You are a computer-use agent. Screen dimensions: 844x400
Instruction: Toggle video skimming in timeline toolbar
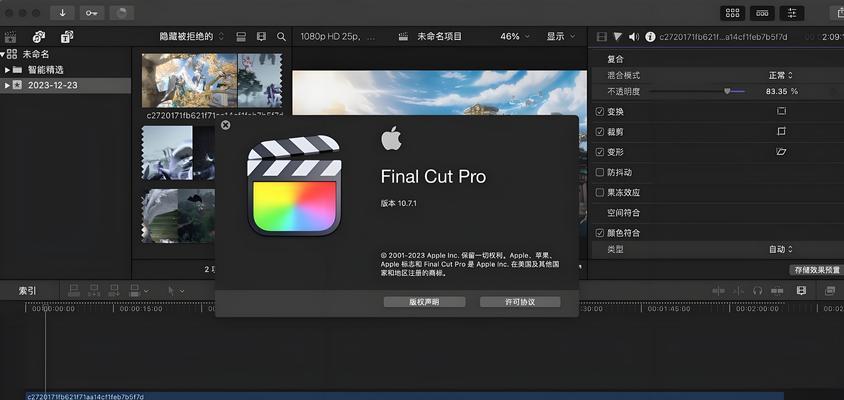pos(719,291)
